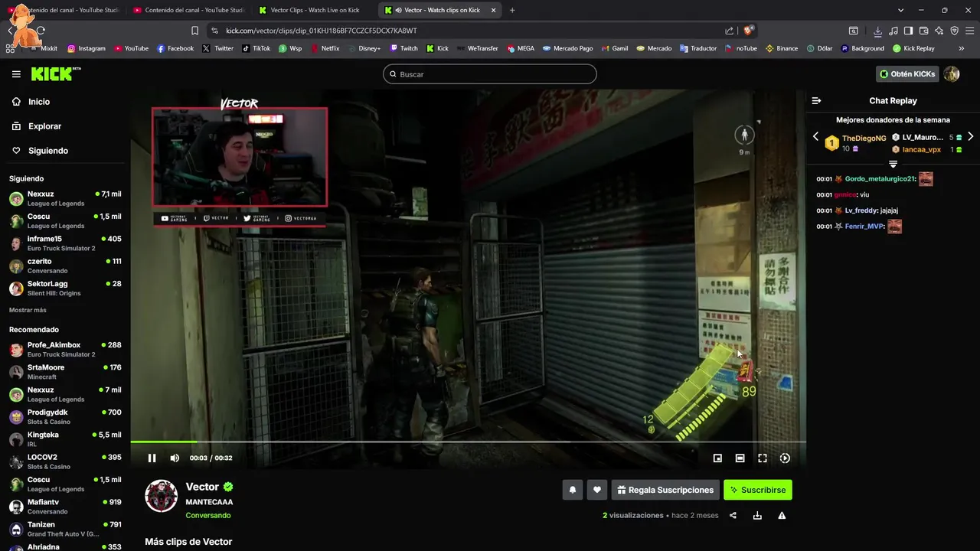The height and width of the screenshot is (551, 980).
Task: Open Tanizen recommended channel
Action: coord(65,529)
